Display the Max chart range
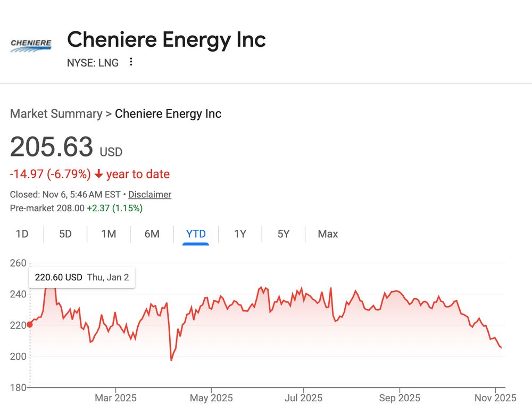This screenshot has height=415, width=532. [x=327, y=234]
